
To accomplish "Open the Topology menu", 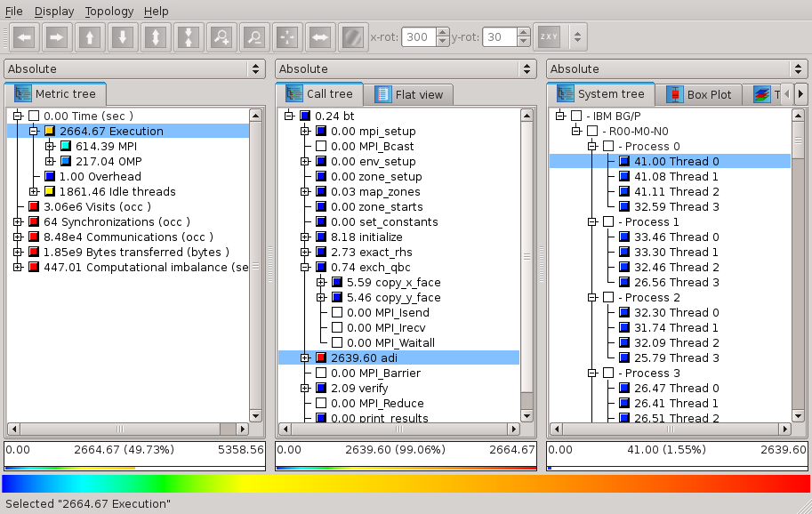I will tap(109, 12).
